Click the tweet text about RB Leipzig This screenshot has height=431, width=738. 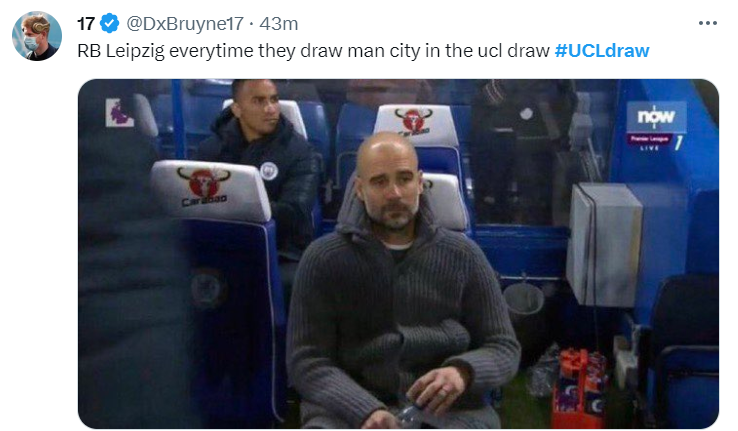point(313,51)
